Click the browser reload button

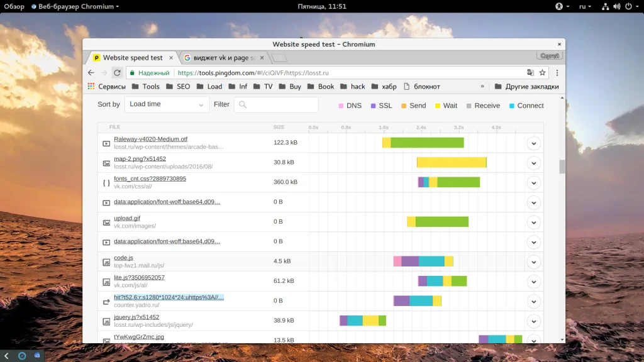pyautogui.click(x=116, y=73)
